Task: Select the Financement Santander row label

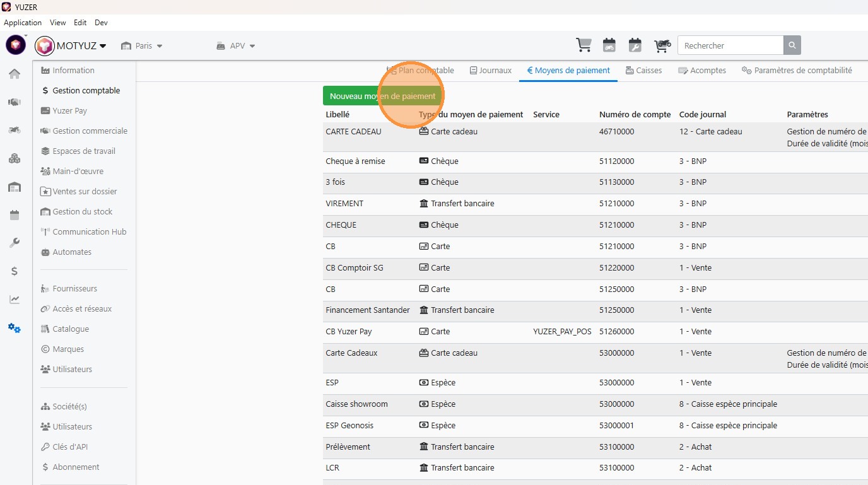Action: pyautogui.click(x=368, y=310)
